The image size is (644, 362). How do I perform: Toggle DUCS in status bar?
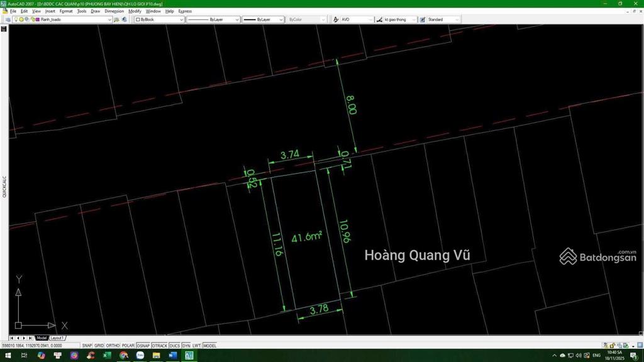point(175,346)
